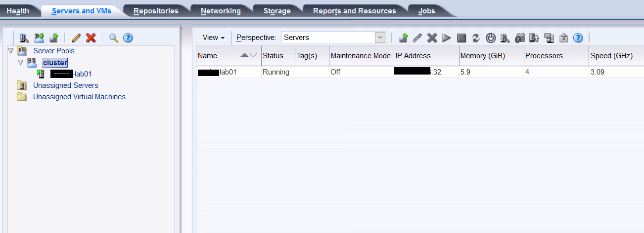The width and height of the screenshot is (644, 233).
Task: Open the View menu
Action: pyautogui.click(x=214, y=38)
